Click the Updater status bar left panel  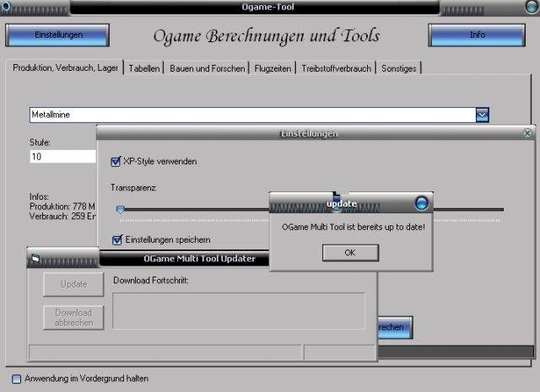click(x=165, y=352)
